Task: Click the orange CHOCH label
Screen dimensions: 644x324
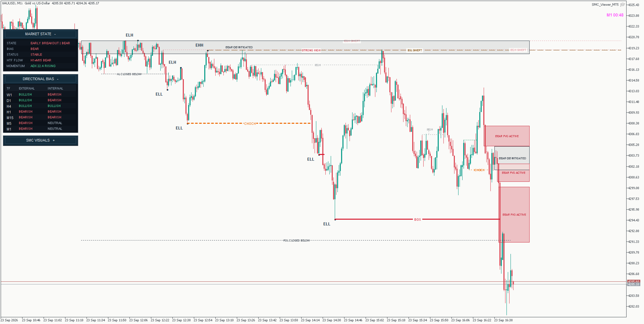Action: coord(250,124)
